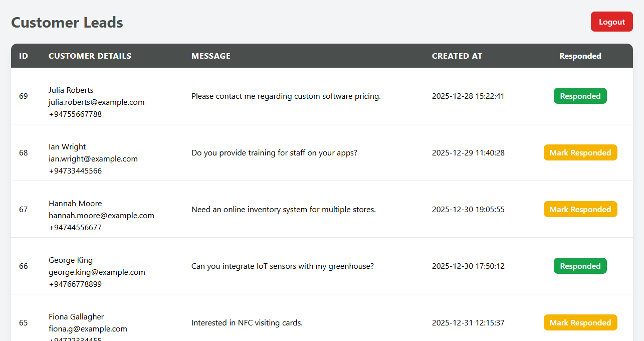This screenshot has height=341, width=644.
Task: Click the Customer Leads page heading
Action: pos(67,23)
